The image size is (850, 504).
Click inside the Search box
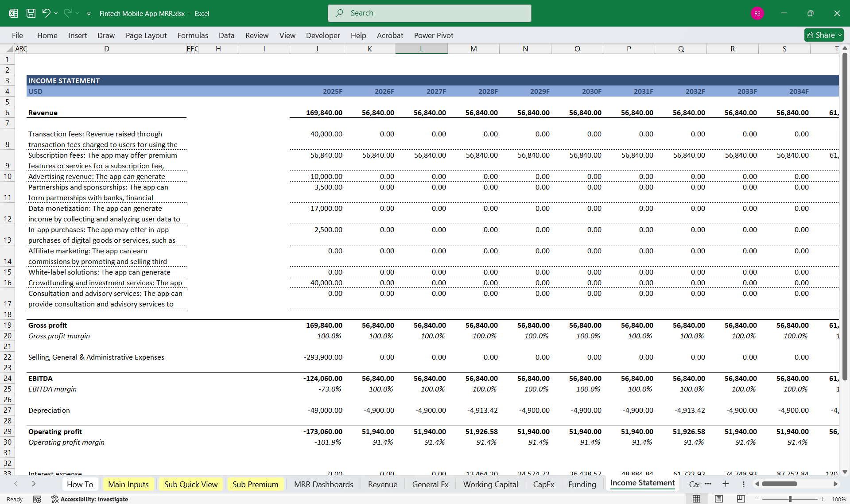429,13
